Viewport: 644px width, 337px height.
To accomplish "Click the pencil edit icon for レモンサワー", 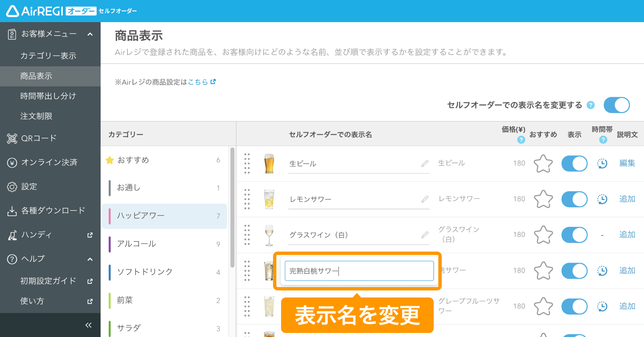I will point(425,199).
